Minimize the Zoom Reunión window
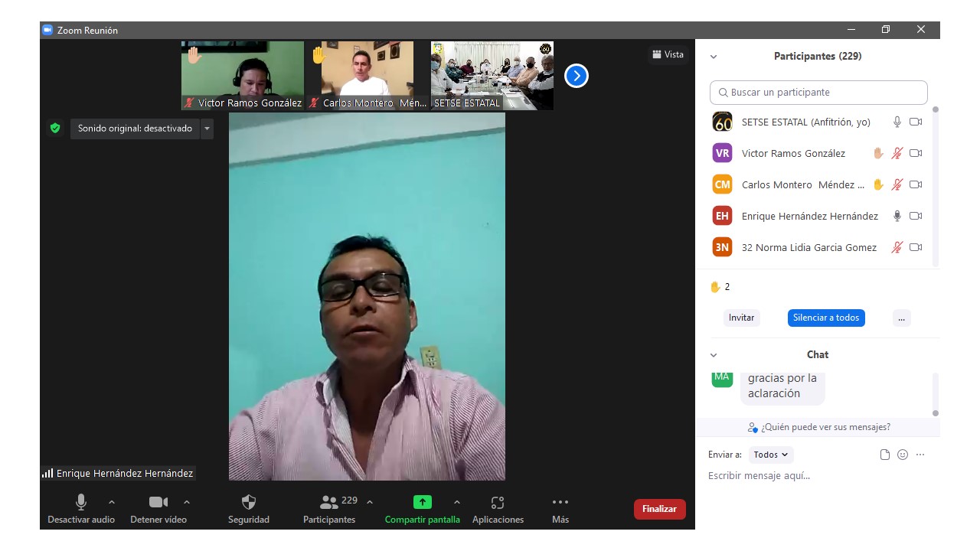The image size is (980, 551). coord(851,30)
